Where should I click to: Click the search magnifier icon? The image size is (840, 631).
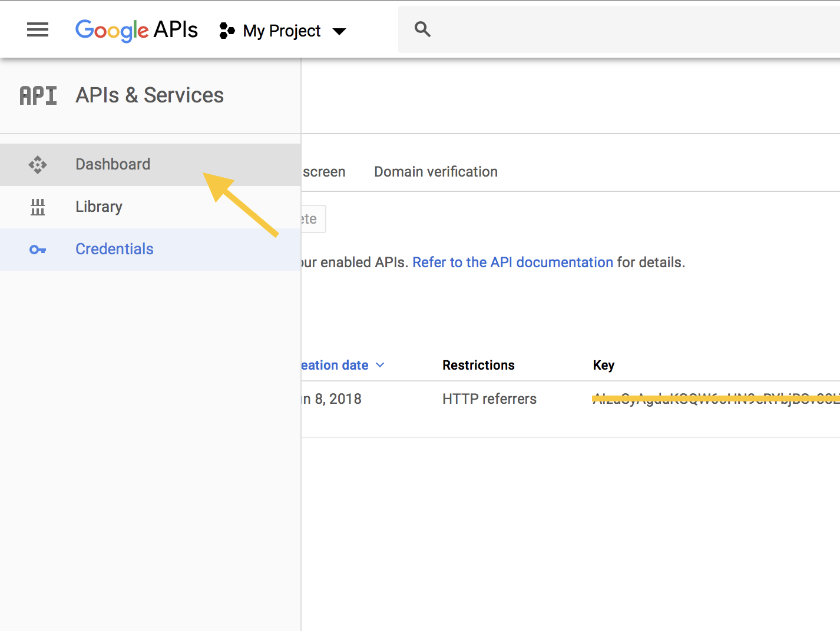[422, 29]
